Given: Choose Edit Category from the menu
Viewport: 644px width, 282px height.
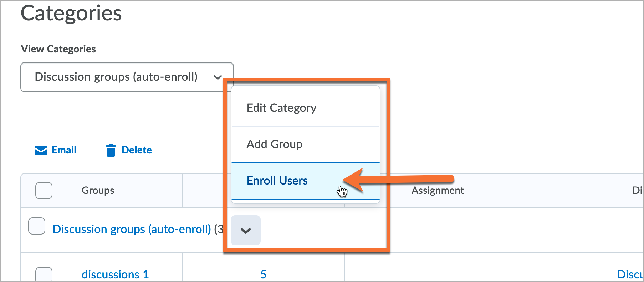Looking at the screenshot, I should click(x=281, y=108).
